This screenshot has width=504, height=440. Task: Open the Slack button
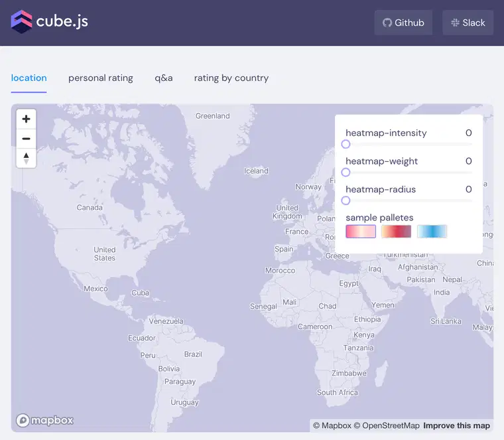point(468,23)
